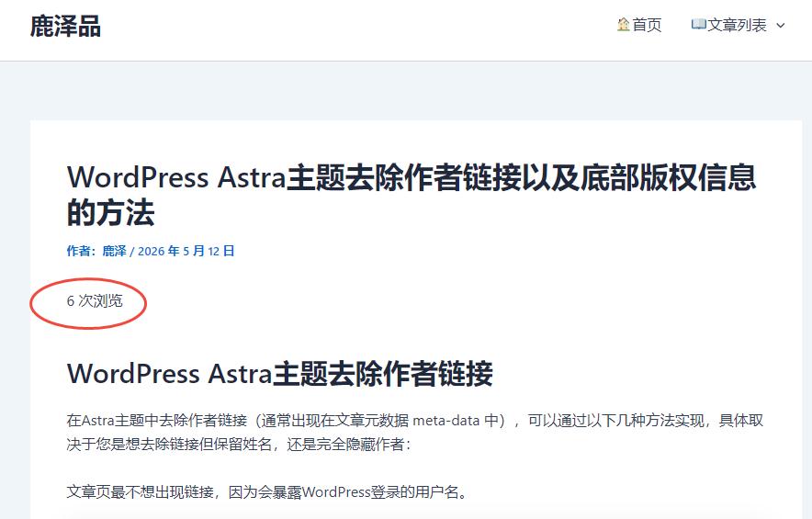Click the post date 2026 年 5 月 12 日

click(x=186, y=251)
